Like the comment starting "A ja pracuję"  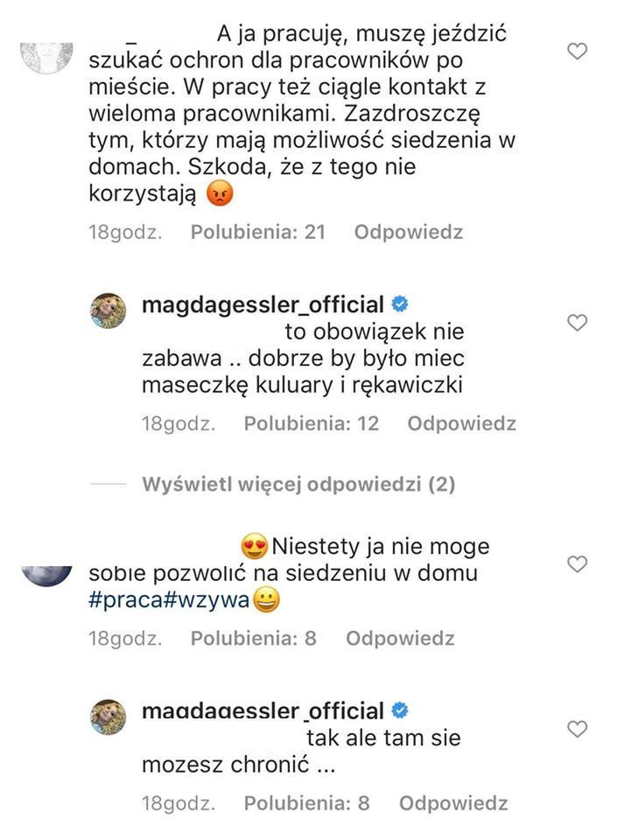coord(577,52)
